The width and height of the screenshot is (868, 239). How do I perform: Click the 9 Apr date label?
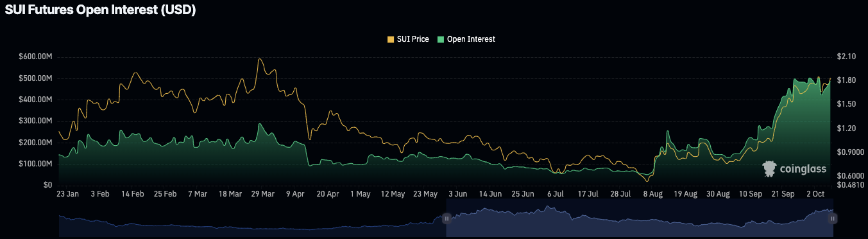[x=296, y=193]
